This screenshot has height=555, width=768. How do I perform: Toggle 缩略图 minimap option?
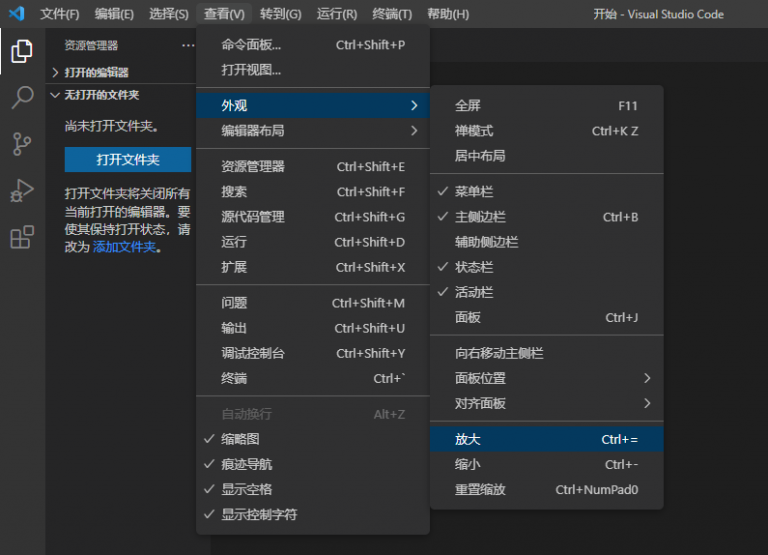click(x=313, y=439)
